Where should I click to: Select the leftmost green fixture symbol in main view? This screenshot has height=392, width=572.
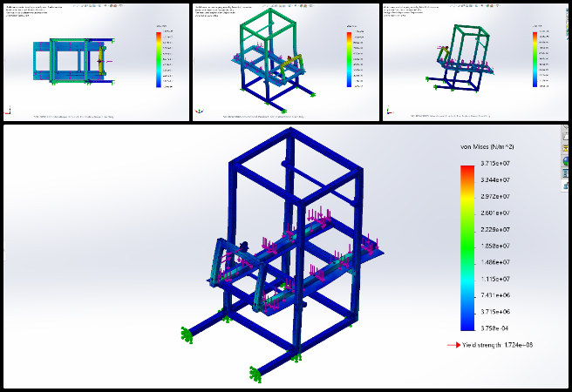(186, 334)
